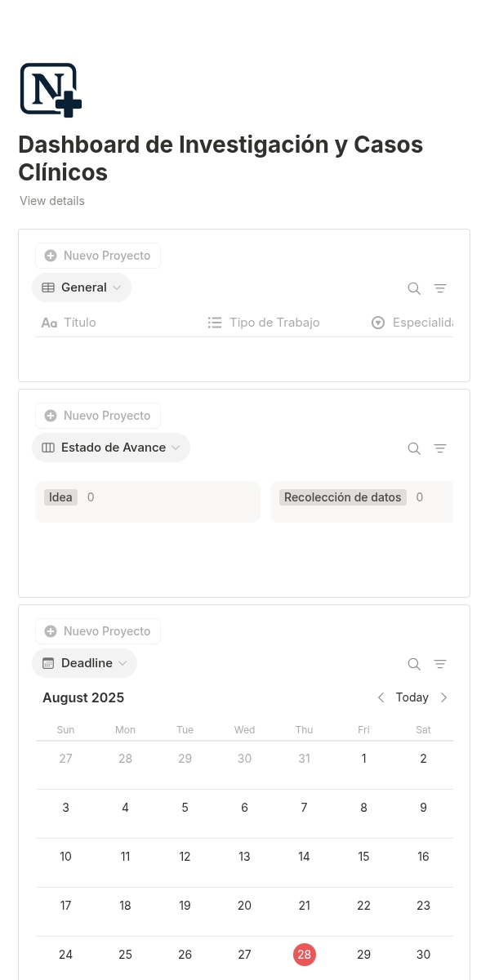Click the Título column header
The height and width of the screenshot is (980, 490).
point(79,323)
